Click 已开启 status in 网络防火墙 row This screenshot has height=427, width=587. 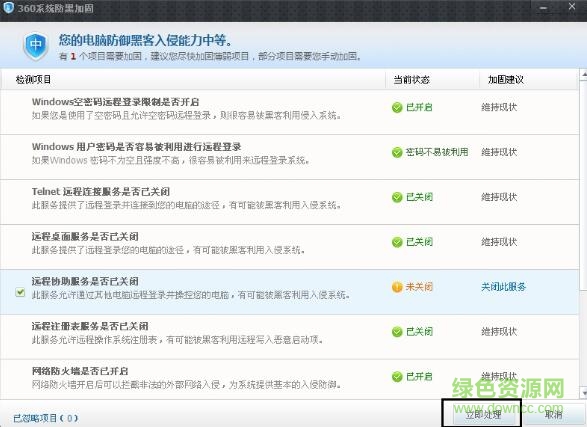coord(419,377)
